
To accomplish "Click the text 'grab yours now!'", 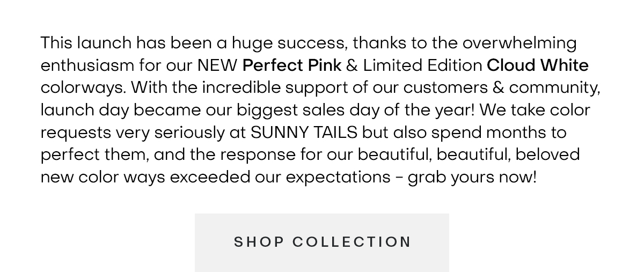I will 472,177.
